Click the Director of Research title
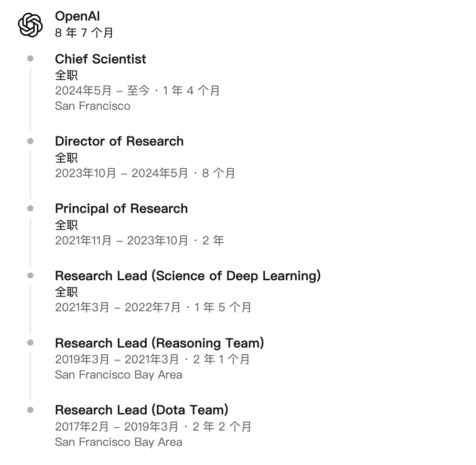 119,141
